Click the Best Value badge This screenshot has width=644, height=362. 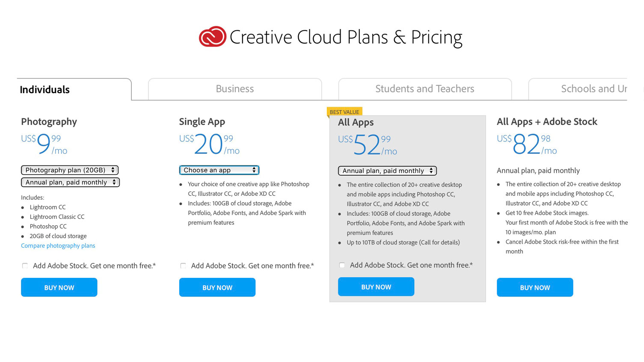344,112
